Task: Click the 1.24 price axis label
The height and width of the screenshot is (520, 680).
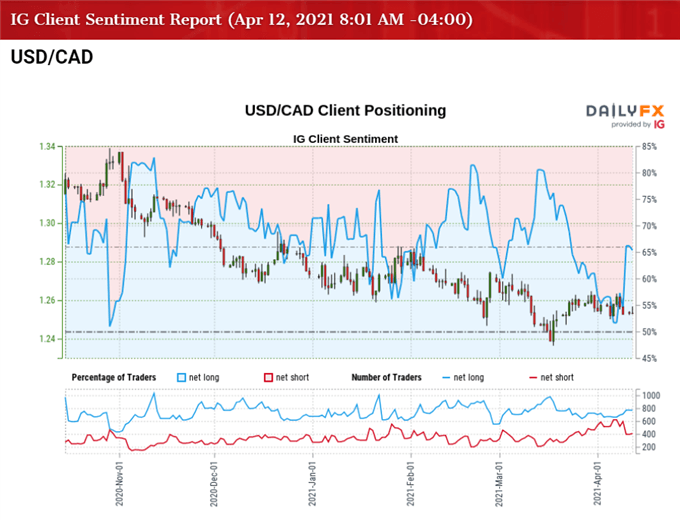Action: (x=47, y=339)
